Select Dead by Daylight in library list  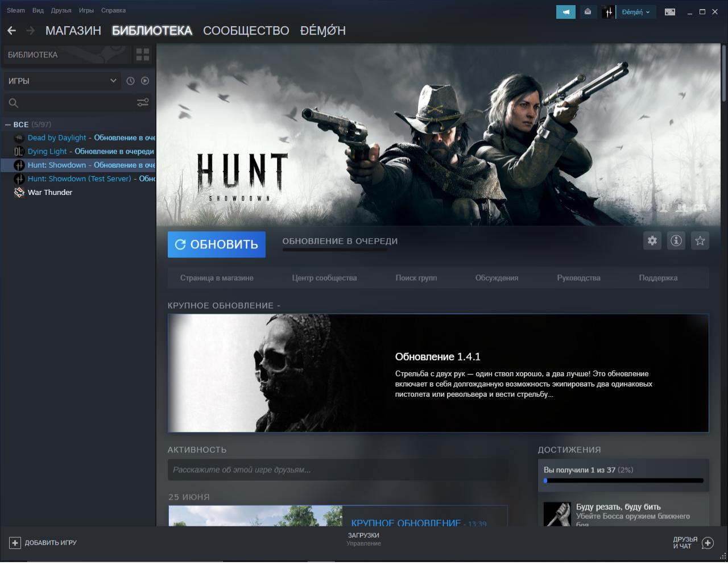(78, 138)
